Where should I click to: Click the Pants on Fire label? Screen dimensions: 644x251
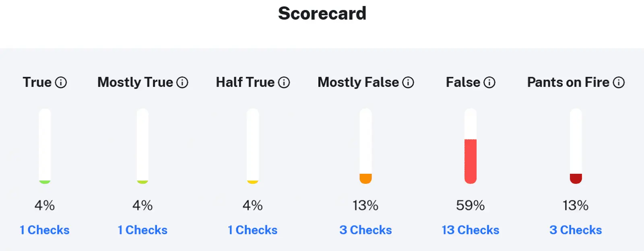pyautogui.click(x=568, y=82)
